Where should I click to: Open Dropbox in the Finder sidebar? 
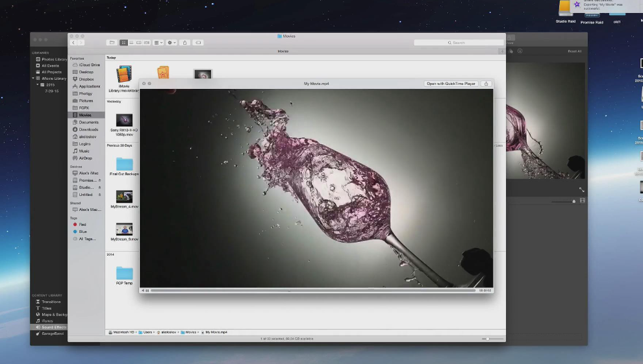pos(86,79)
